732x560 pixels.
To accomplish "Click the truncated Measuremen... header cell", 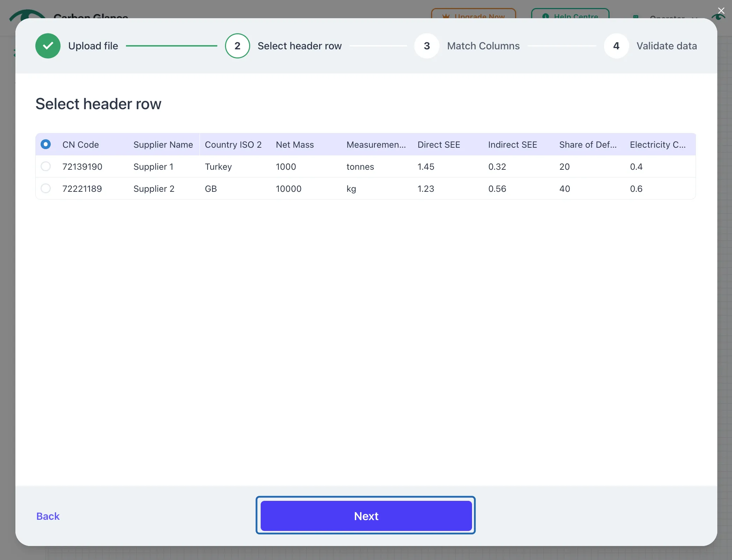I will (376, 145).
